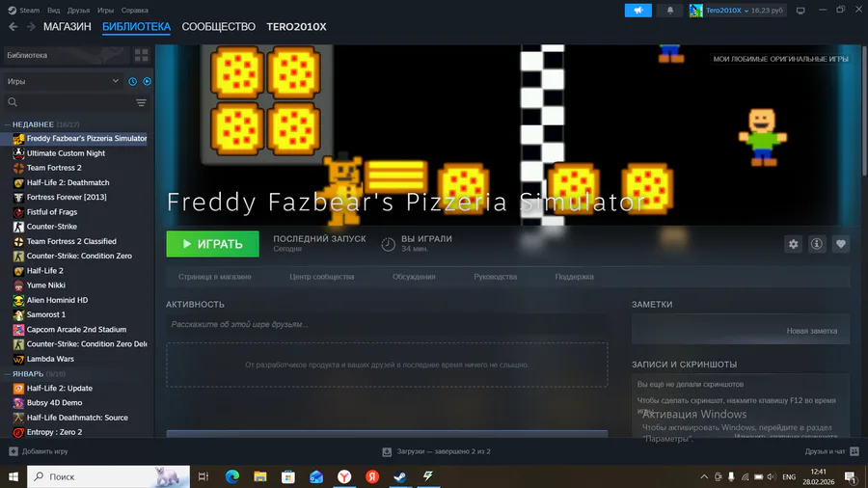Switch to Big Picture mode monitor icon

800,10
